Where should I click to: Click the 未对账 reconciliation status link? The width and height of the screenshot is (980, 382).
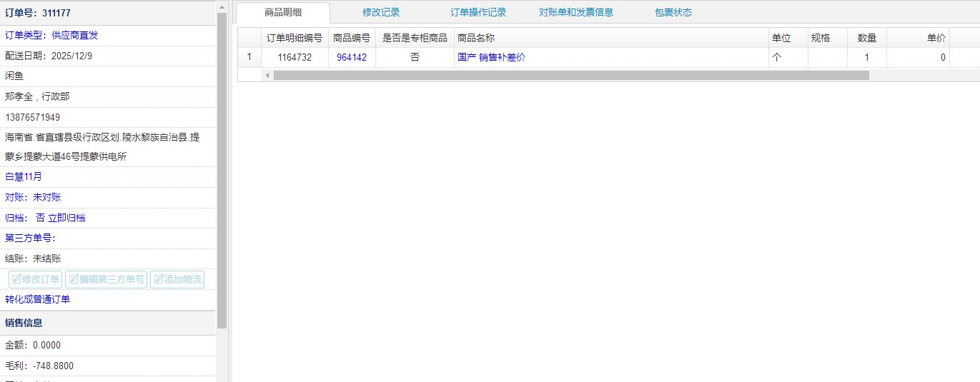coord(47,197)
